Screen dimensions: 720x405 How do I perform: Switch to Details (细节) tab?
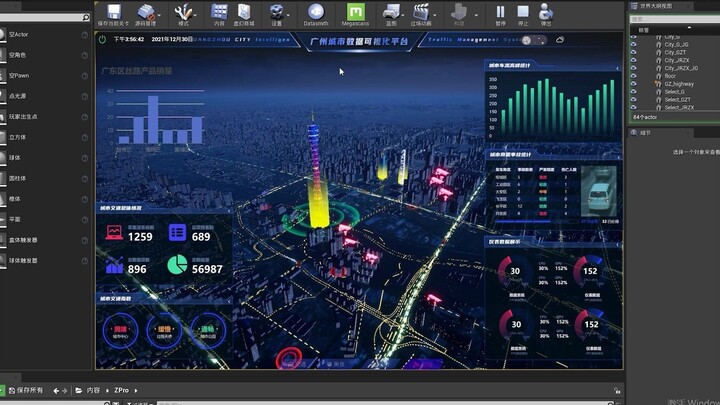[x=645, y=133]
